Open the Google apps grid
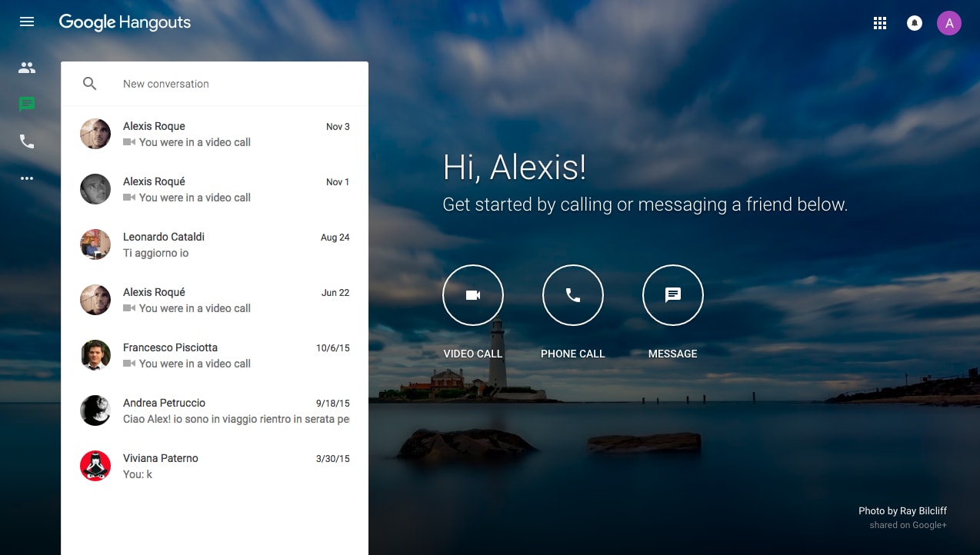 (x=880, y=23)
